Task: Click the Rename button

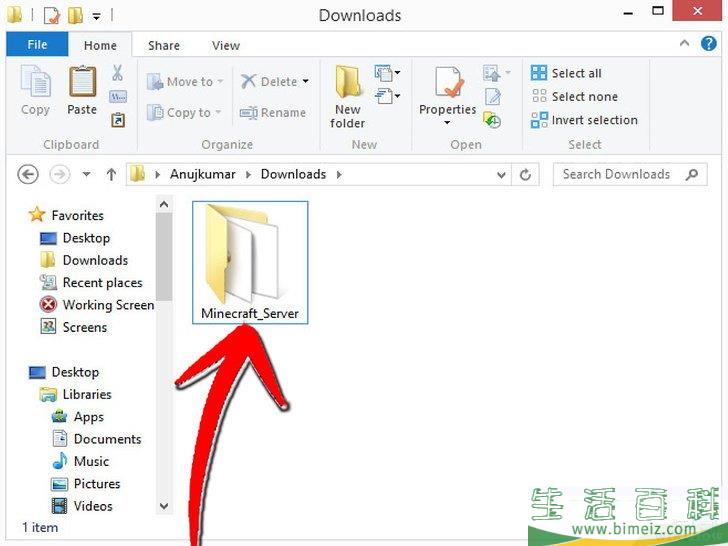Action: click(273, 113)
